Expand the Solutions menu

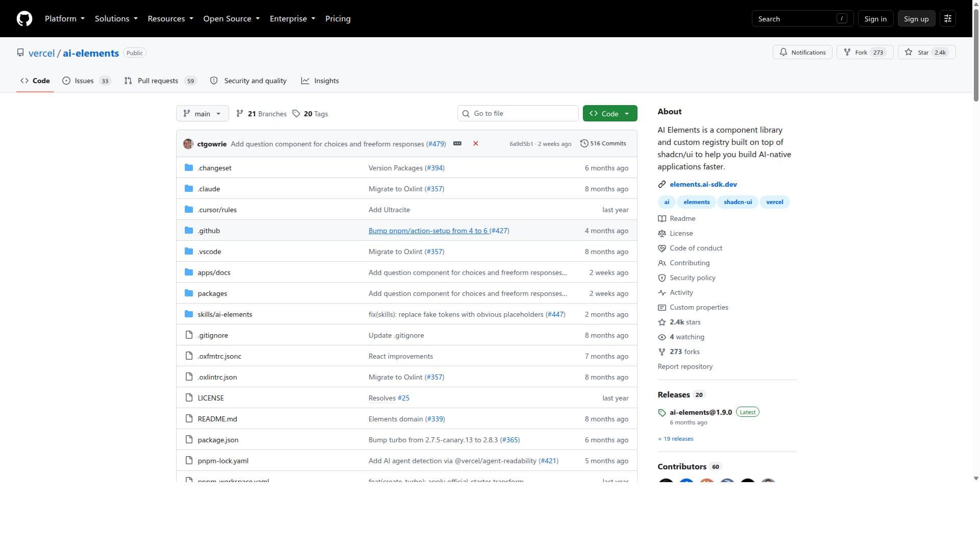116,19
